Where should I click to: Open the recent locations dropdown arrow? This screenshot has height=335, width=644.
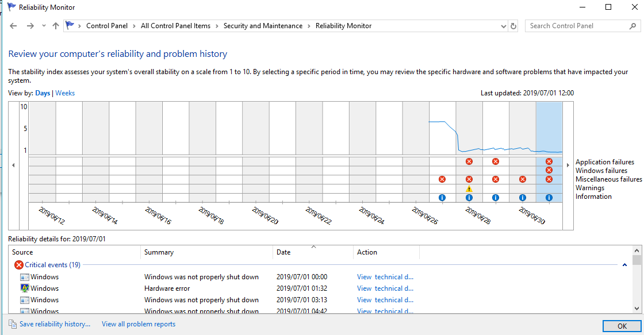tap(44, 26)
